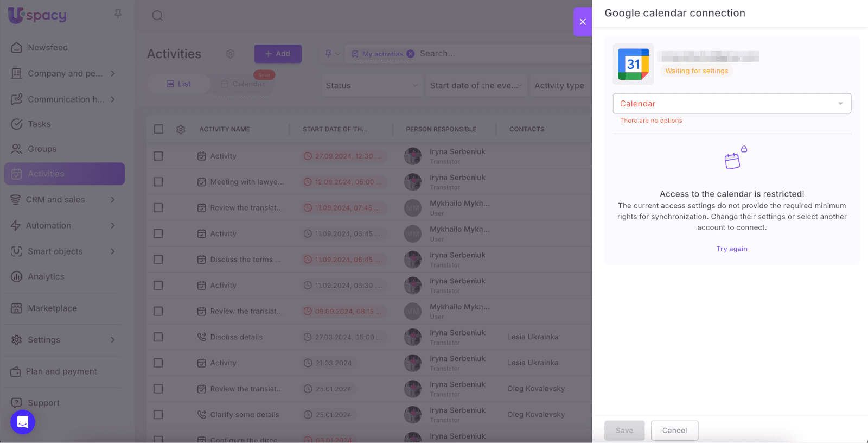Open the Status filter dropdown
Viewport: 868px width, 443px height.
(372, 86)
